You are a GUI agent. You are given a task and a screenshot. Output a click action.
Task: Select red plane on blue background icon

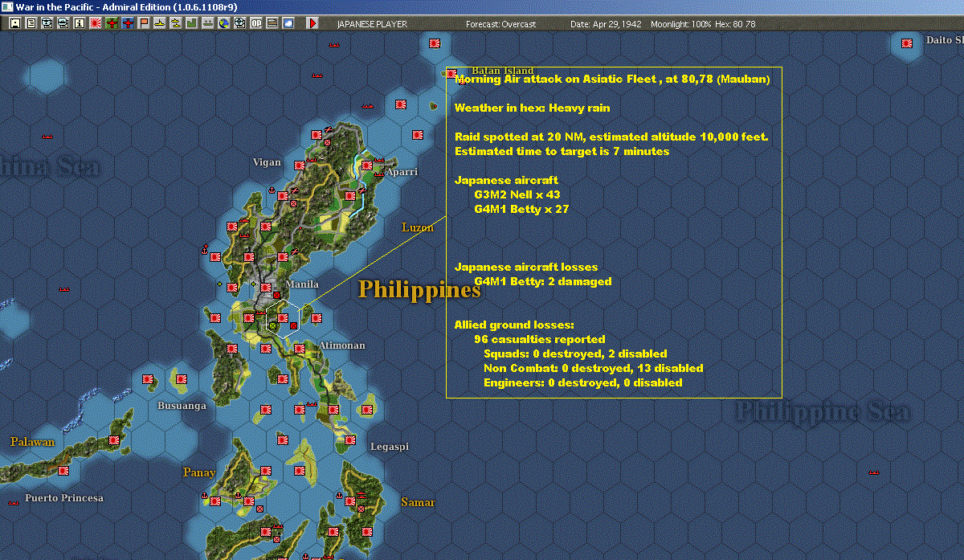(128, 24)
